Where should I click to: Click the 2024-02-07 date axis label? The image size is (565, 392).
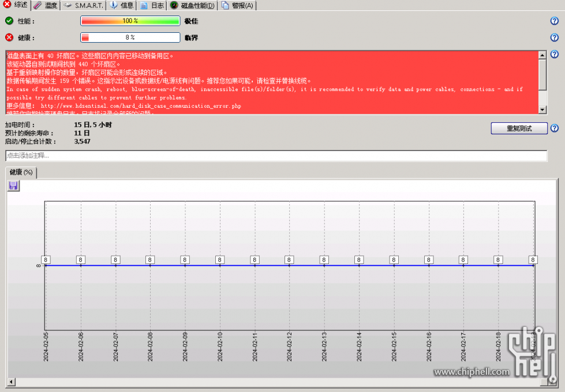point(115,346)
